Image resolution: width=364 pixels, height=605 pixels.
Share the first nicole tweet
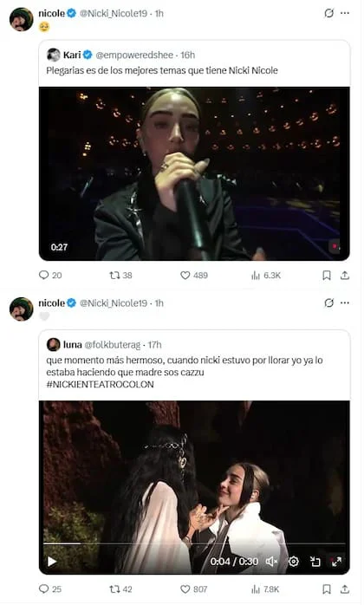pyautogui.click(x=345, y=275)
